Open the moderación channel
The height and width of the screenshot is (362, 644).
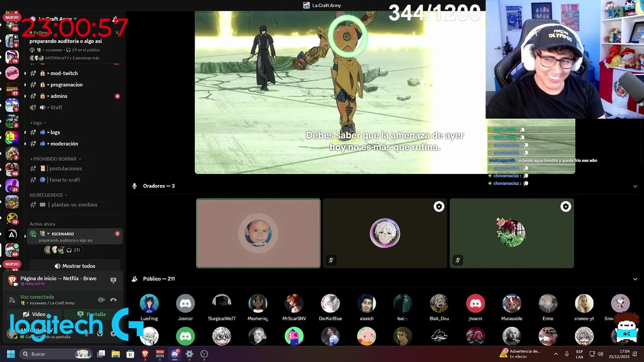pyautogui.click(x=73, y=144)
